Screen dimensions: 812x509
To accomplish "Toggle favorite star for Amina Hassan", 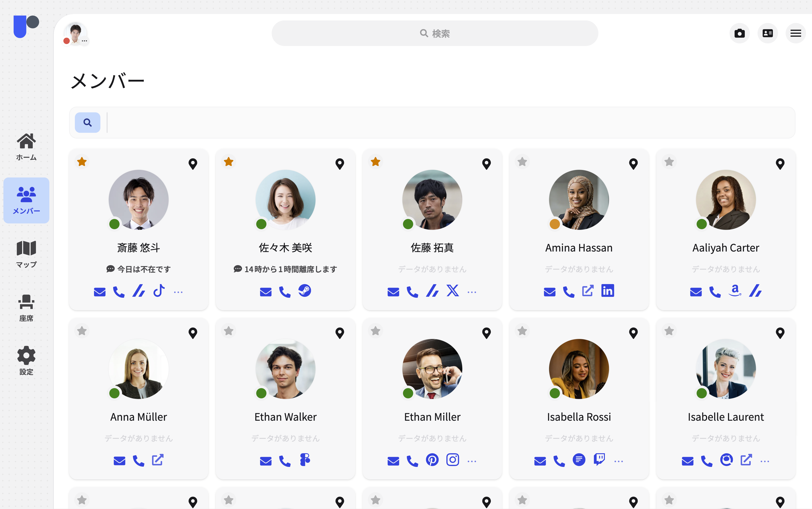I will click(x=522, y=162).
